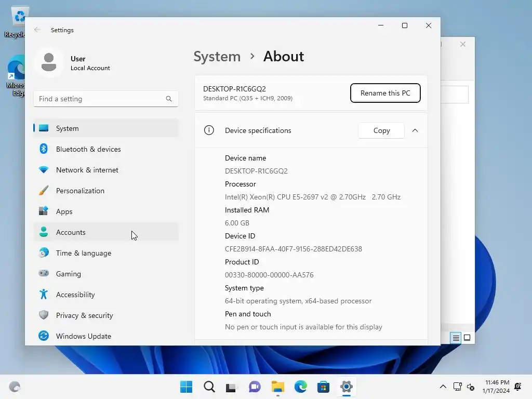
Task: Click the Accounts person icon
Action: 44,232
